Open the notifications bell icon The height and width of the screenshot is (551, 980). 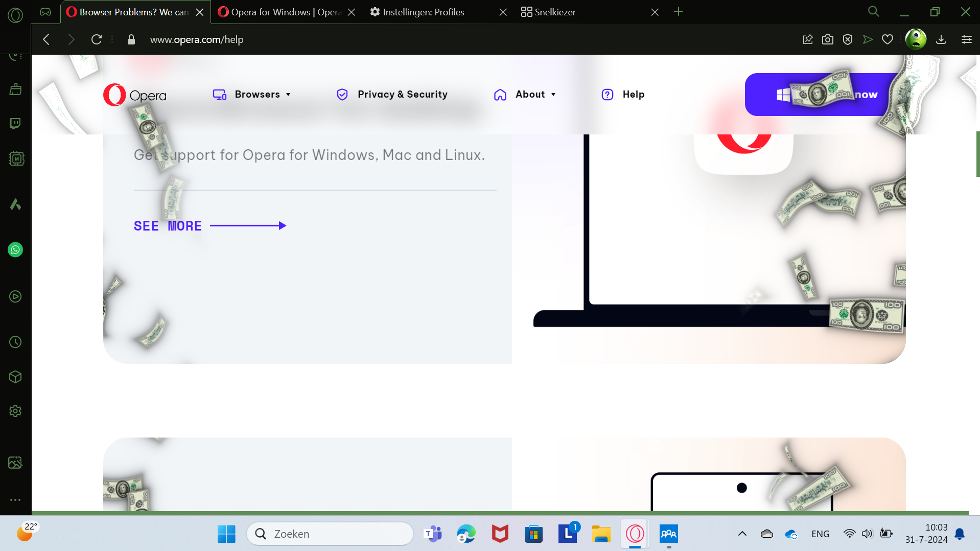tap(960, 534)
